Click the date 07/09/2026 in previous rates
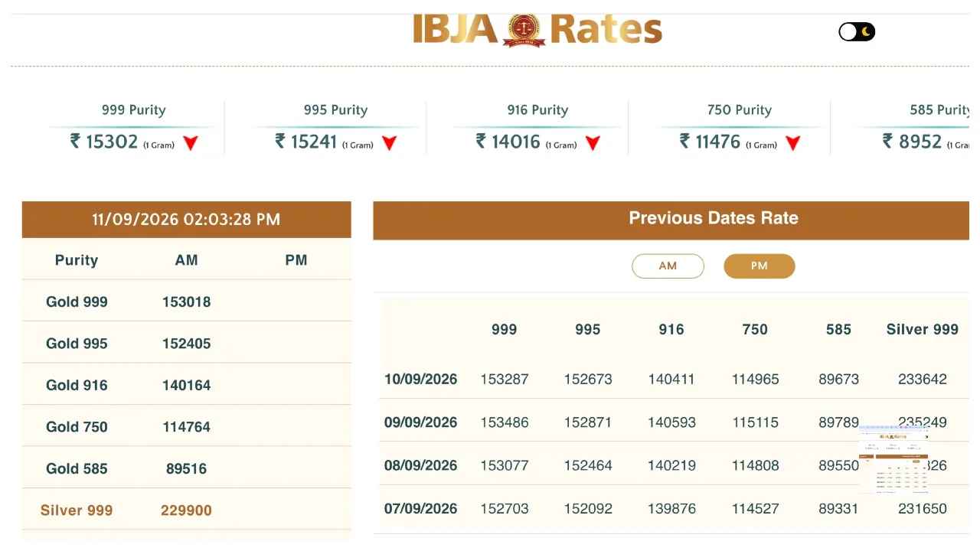The image size is (980, 551). click(x=421, y=509)
